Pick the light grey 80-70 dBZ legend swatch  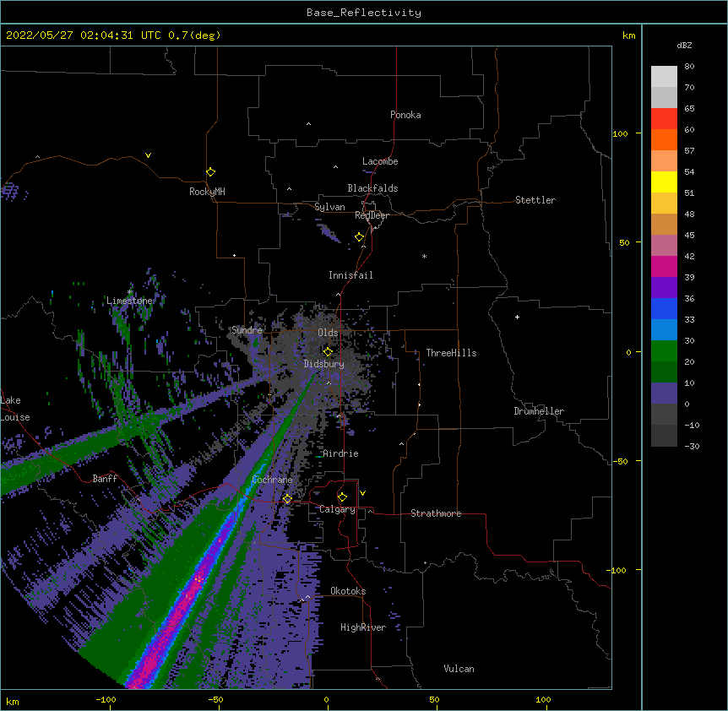click(x=664, y=77)
